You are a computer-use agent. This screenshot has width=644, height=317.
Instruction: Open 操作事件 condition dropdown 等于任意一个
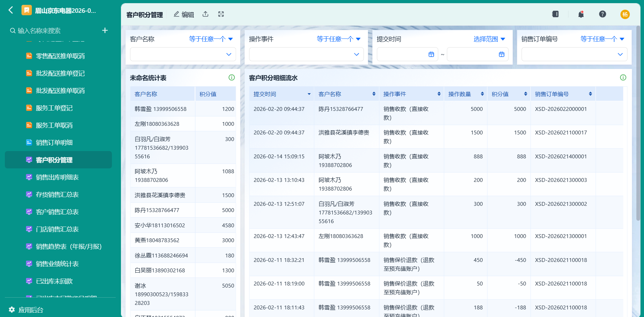(339, 39)
